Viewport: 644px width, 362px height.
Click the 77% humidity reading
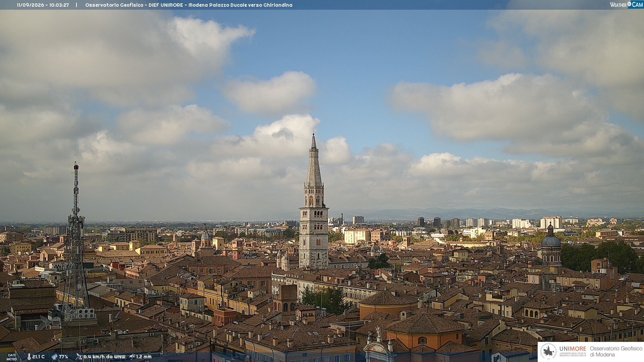pyautogui.click(x=63, y=357)
